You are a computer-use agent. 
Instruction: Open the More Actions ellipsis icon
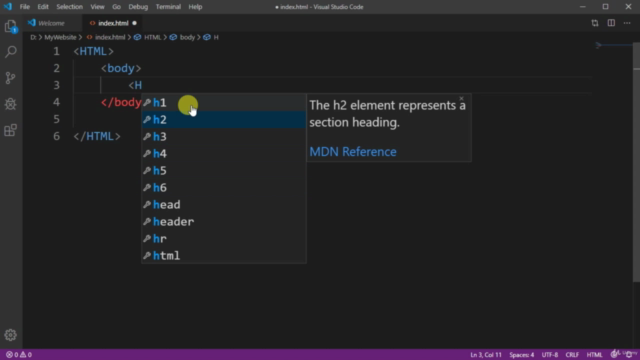click(x=627, y=23)
